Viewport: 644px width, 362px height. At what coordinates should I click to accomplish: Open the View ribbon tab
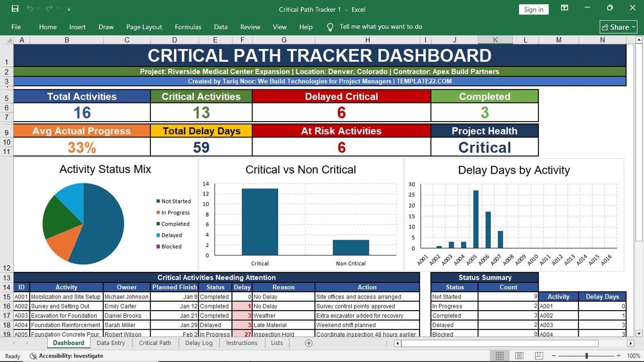pyautogui.click(x=279, y=27)
